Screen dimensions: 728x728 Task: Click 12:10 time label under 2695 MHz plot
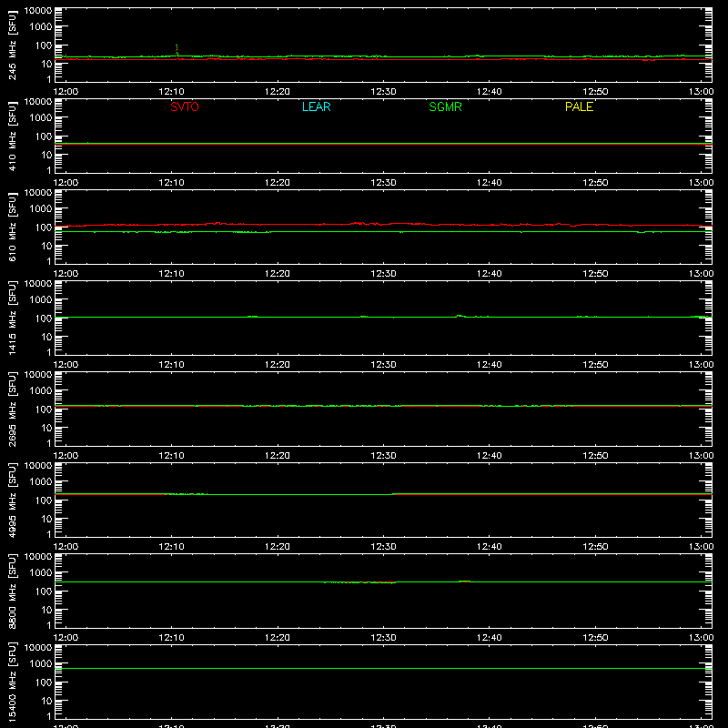(x=171, y=456)
